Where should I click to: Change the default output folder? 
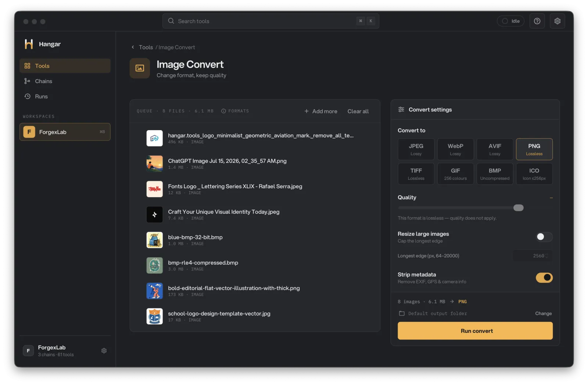pyautogui.click(x=543, y=313)
